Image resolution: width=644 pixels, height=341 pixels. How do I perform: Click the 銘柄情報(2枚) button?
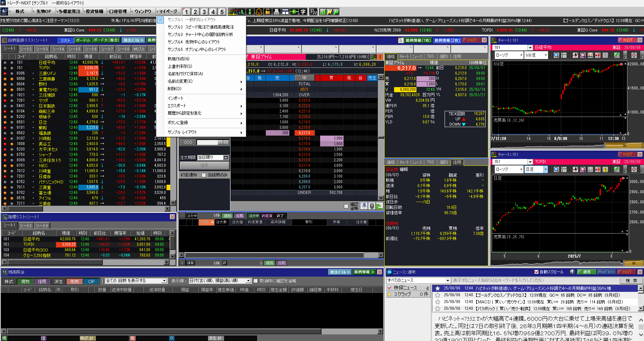[447, 40]
